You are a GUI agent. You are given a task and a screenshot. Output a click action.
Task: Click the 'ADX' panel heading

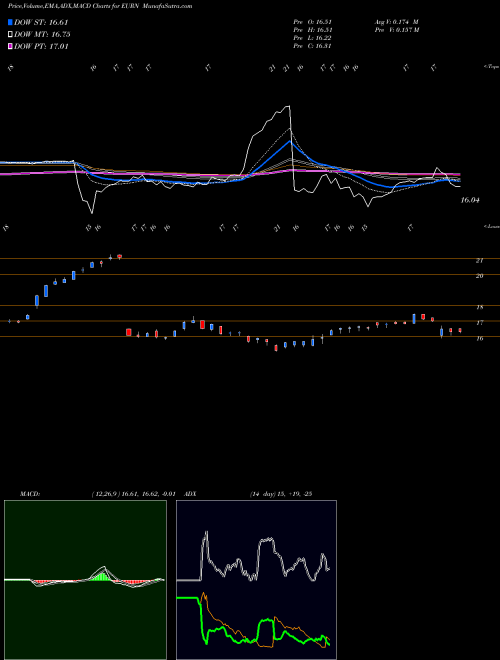point(190,494)
